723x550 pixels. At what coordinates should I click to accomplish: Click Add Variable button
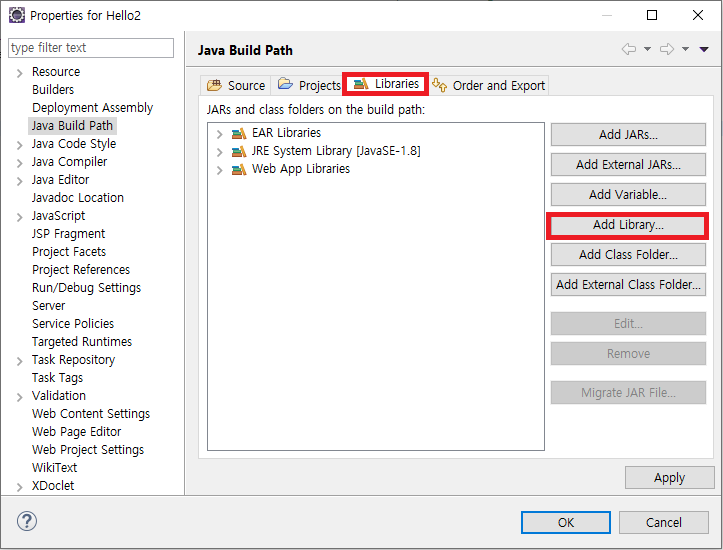(x=628, y=195)
